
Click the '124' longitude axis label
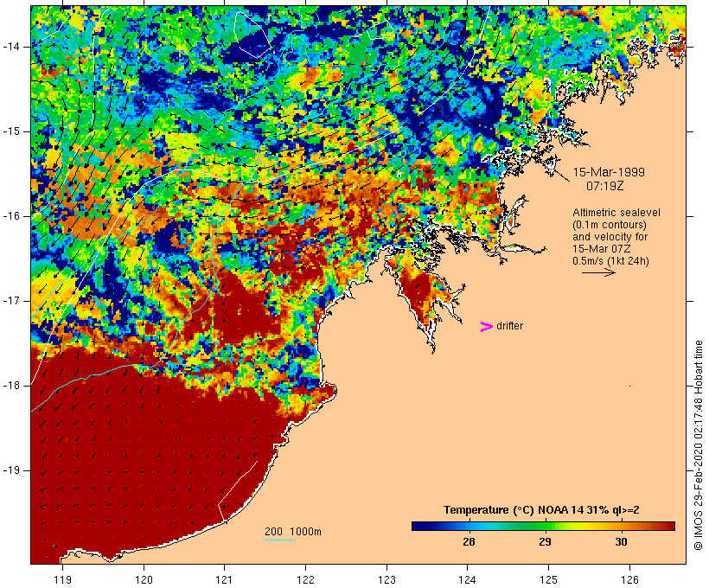click(468, 579)
